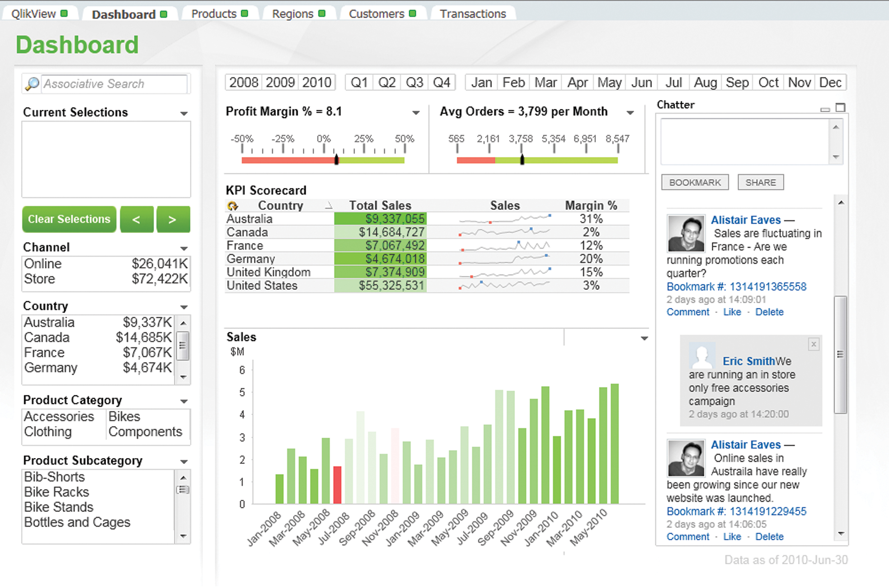This screenshot has height=588, width=889.
Task: Click the cycle icon in KPI Scorecard header
Action: 232,206
